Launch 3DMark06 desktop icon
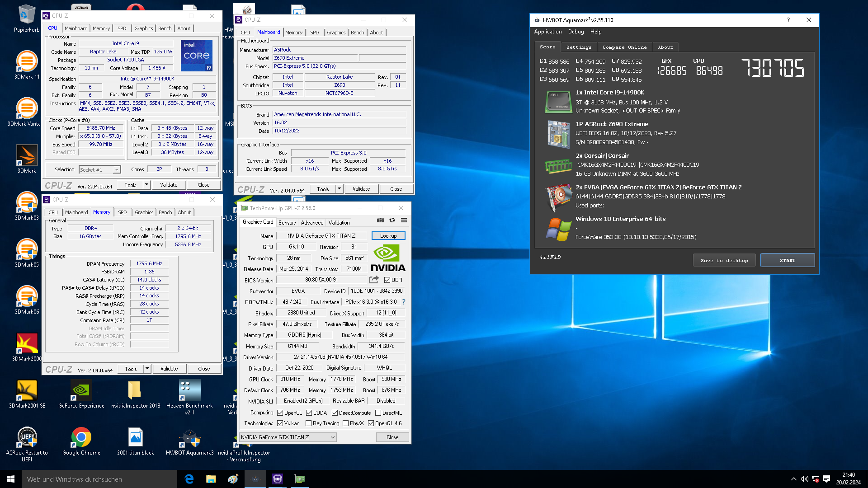Screen dimensions: 868x488 coord(27,300)
